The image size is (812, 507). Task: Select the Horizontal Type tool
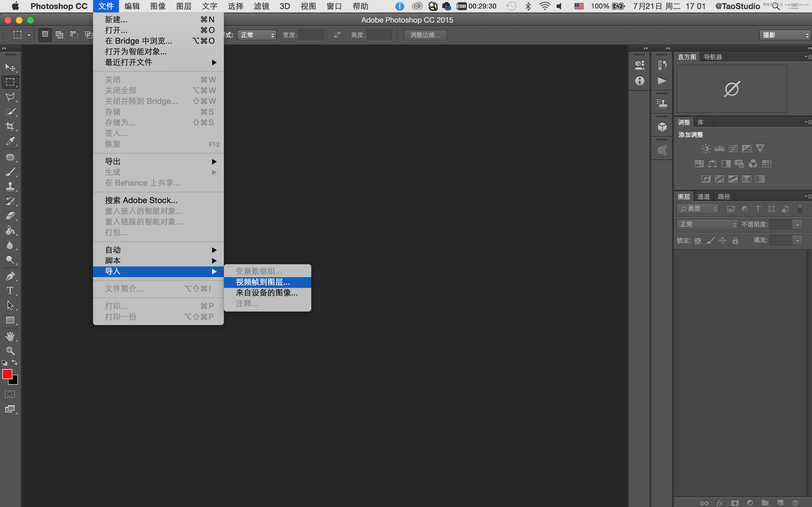10,290
